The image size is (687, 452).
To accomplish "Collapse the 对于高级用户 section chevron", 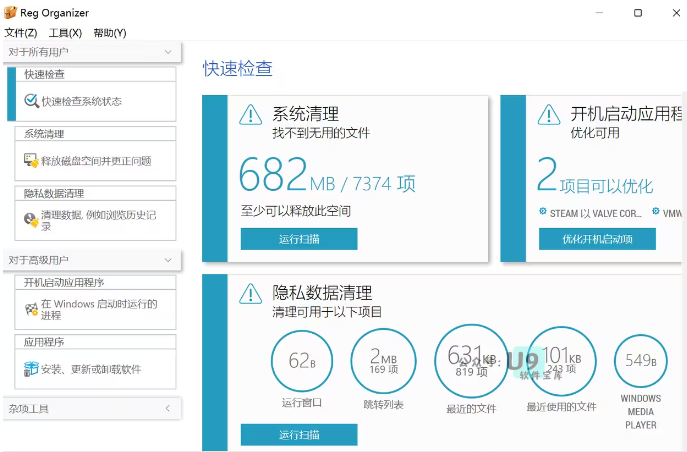I will [x=168, y=260].
